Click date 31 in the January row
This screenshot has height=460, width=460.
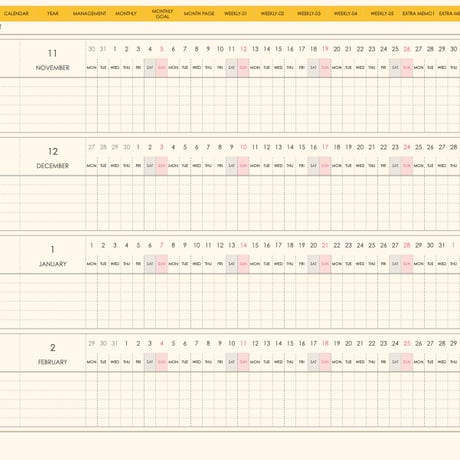tap(442, 246)
